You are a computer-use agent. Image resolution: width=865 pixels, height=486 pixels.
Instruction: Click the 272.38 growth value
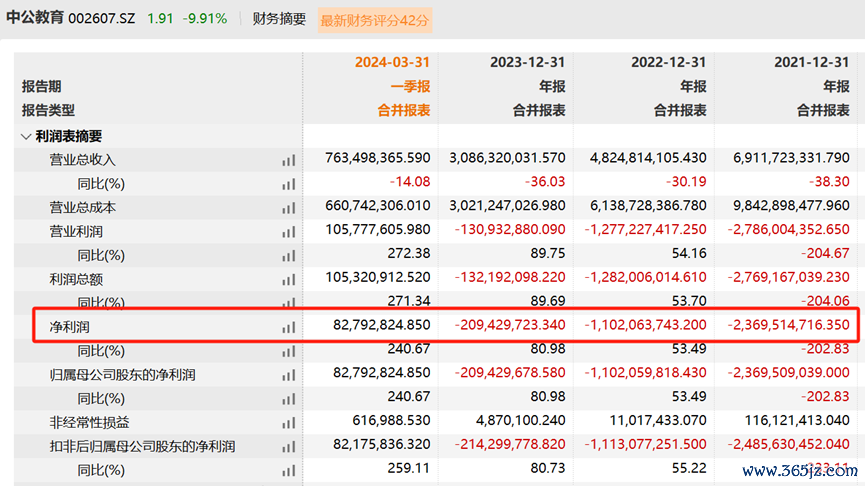[409, 253]
